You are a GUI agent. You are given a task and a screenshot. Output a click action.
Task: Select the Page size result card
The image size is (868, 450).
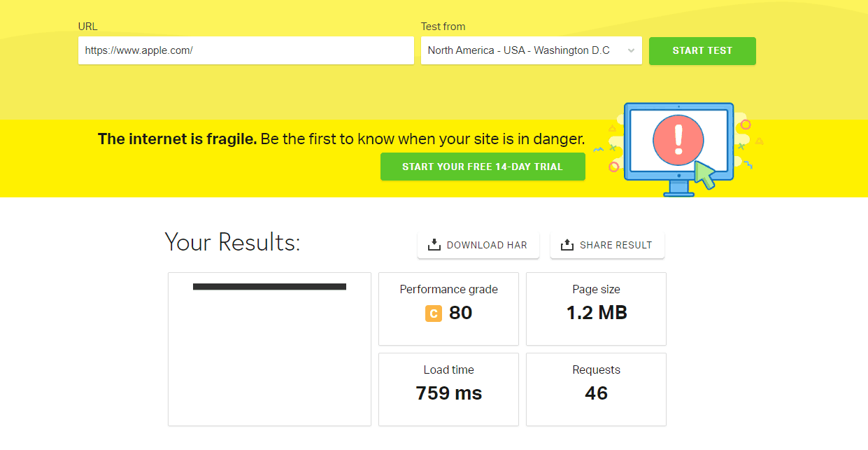[596, 309]
